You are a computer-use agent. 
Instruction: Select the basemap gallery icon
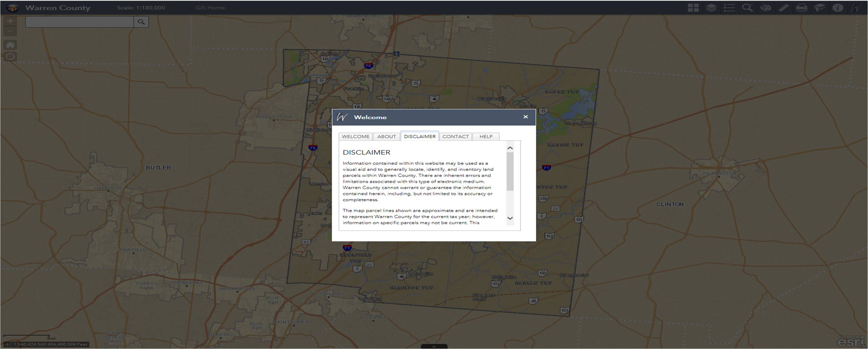694,7
